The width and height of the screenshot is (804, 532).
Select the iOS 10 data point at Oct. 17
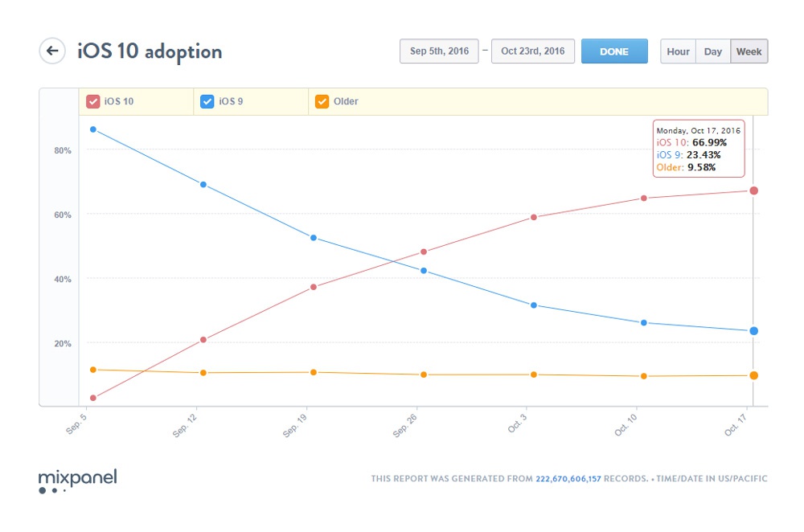754,190
